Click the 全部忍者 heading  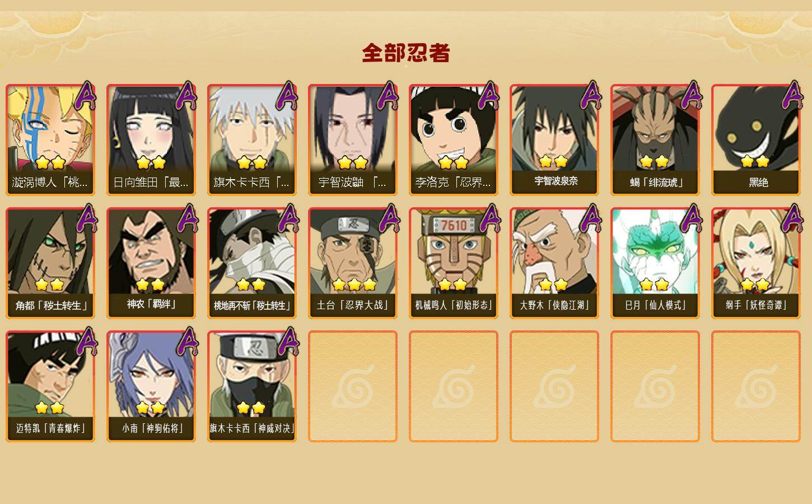[406, 53]
